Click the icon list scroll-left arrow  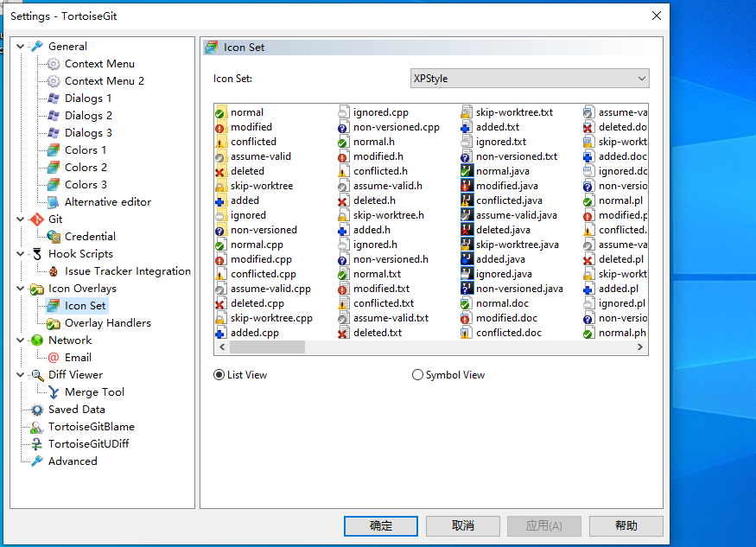coord(222,347)
